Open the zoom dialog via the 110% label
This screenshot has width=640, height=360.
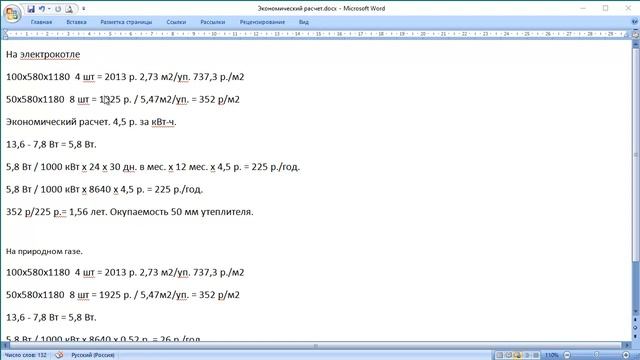click(x=551, y=355)
